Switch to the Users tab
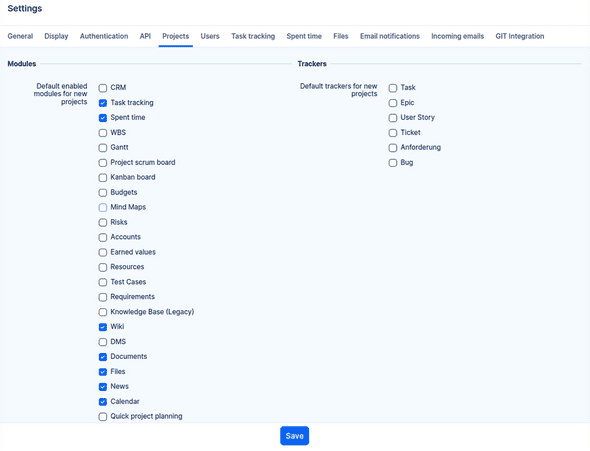Screen dimensions: 590x451 tap(210, 36)
